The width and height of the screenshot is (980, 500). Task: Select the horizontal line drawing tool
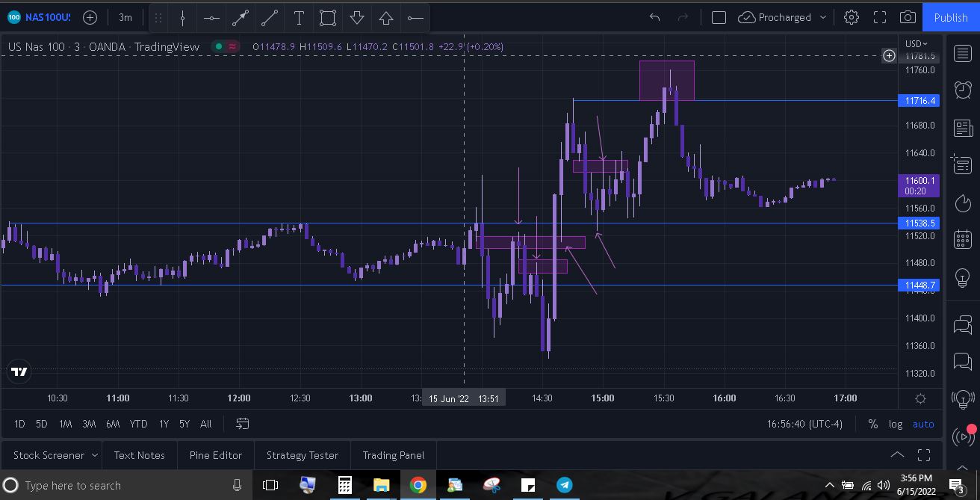(211, 17)
